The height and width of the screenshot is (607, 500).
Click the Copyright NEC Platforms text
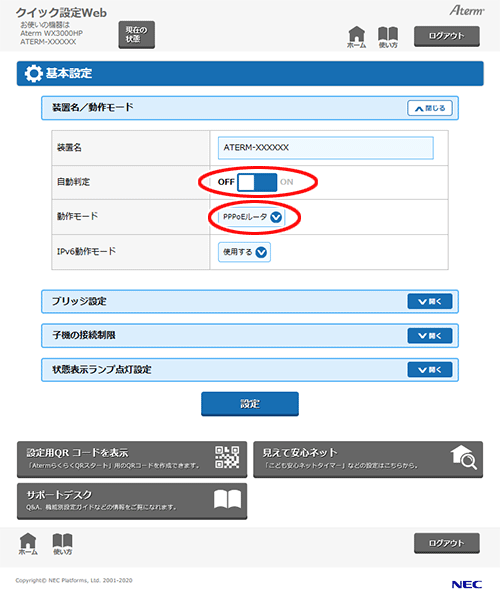[x=74, y=580]
